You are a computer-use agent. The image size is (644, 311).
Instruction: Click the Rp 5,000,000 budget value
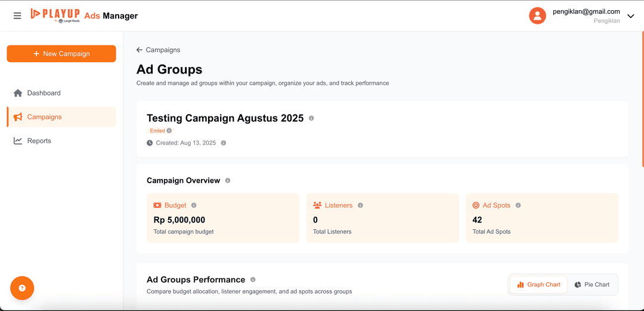(179, 220)
